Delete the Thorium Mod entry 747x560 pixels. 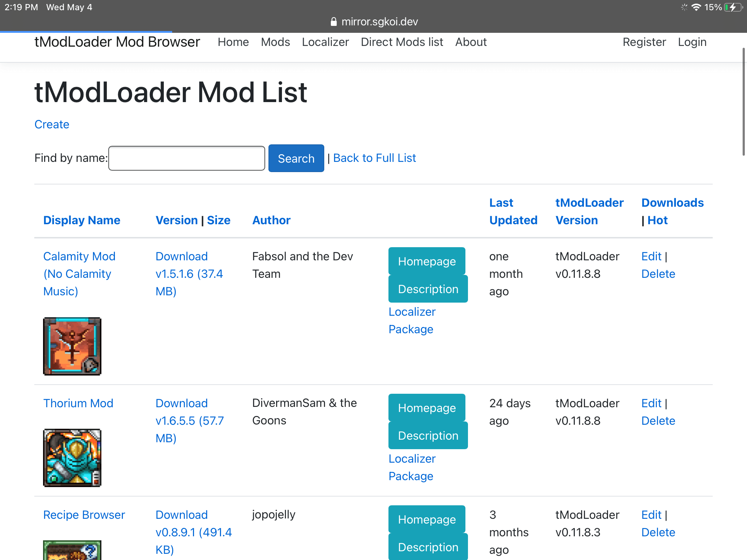(x=658, y=421)
